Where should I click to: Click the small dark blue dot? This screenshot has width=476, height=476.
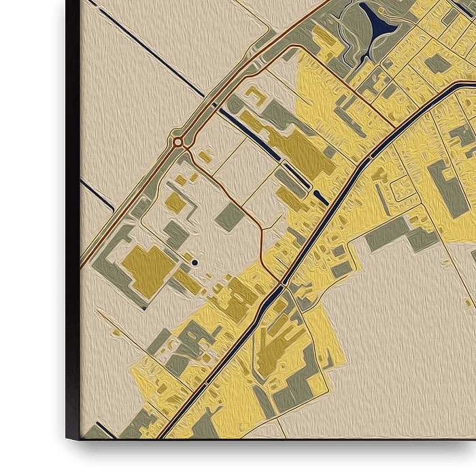pyautogui.click(x=194, y=262)
